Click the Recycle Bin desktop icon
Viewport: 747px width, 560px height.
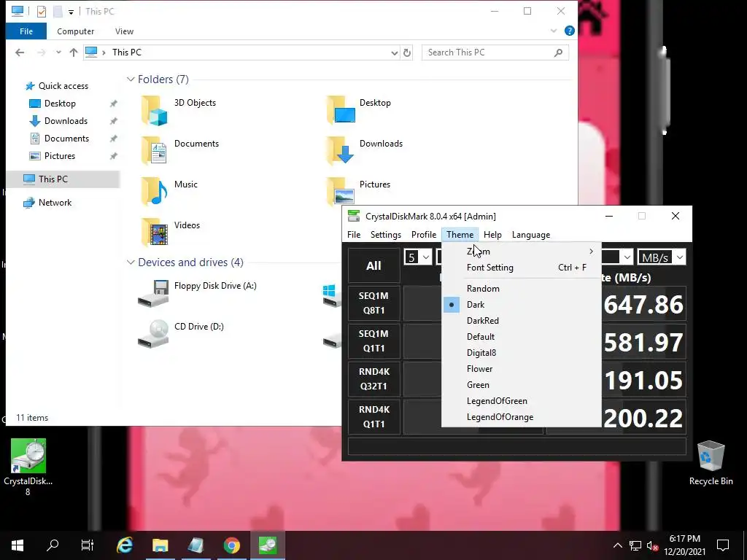711,456
